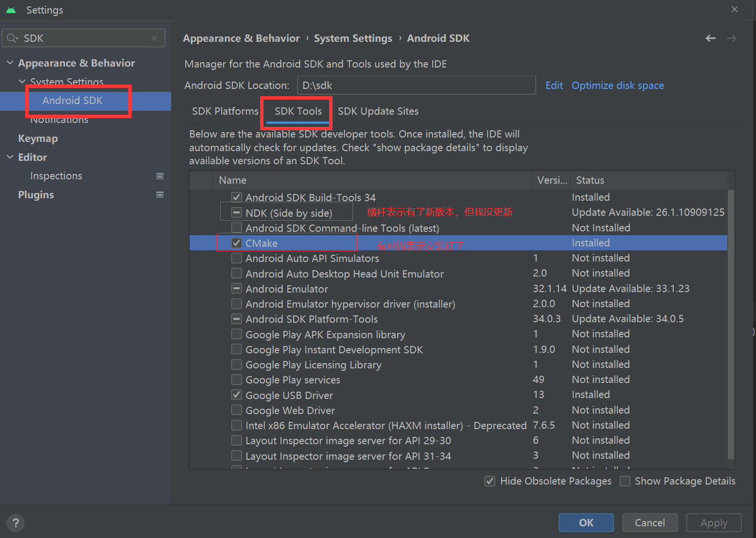The height and width of the screenshot is (538, 756).
Task: Open Notifications settings page
Action: tap(59, 120)
